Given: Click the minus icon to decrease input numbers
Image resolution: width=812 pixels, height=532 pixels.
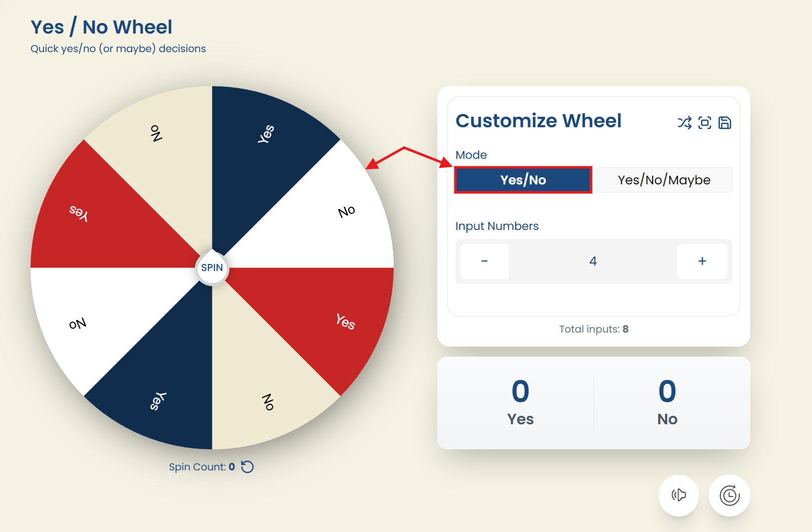Looking at the screenshot, I should pyautogui.click(x=484, y=261).
